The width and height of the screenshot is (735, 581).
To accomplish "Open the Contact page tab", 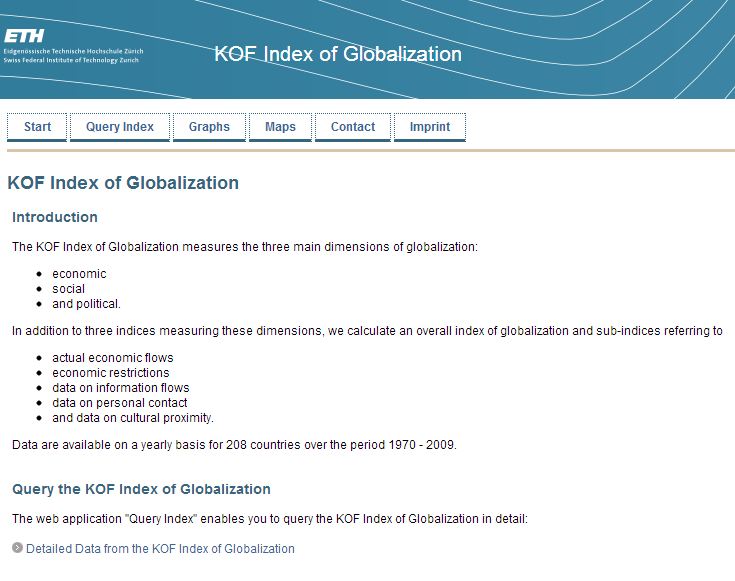I will point(353,127).
